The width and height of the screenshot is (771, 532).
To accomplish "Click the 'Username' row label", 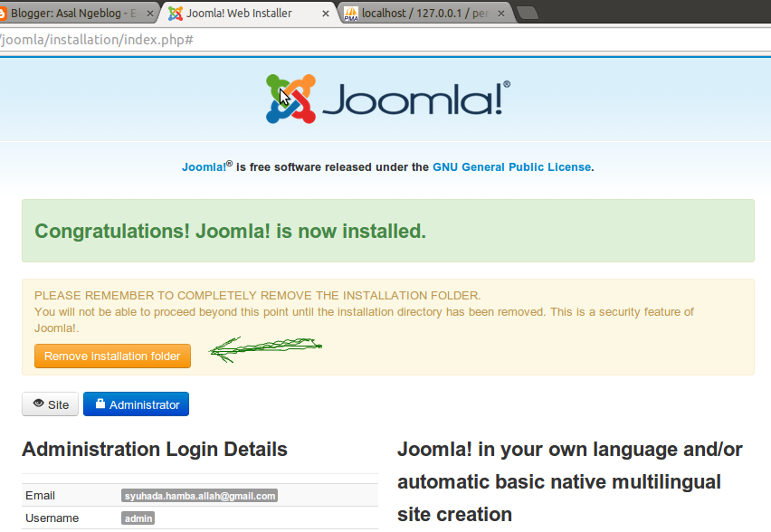I will click(52, 518).
